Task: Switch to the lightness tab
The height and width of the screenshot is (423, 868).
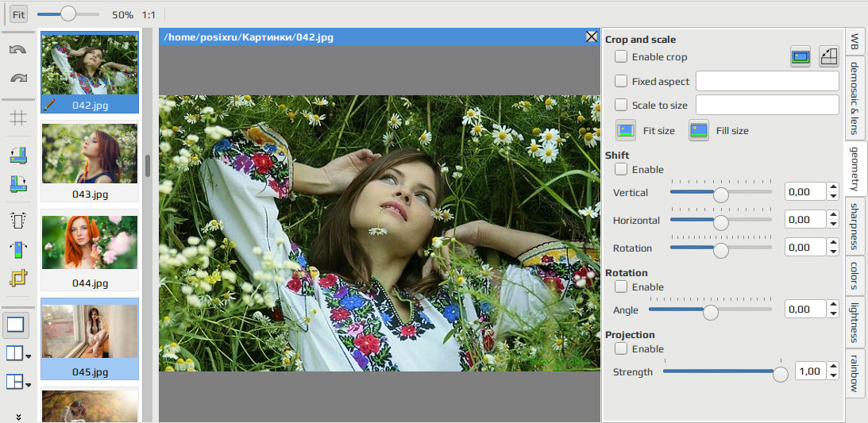Action: (855, 322)
